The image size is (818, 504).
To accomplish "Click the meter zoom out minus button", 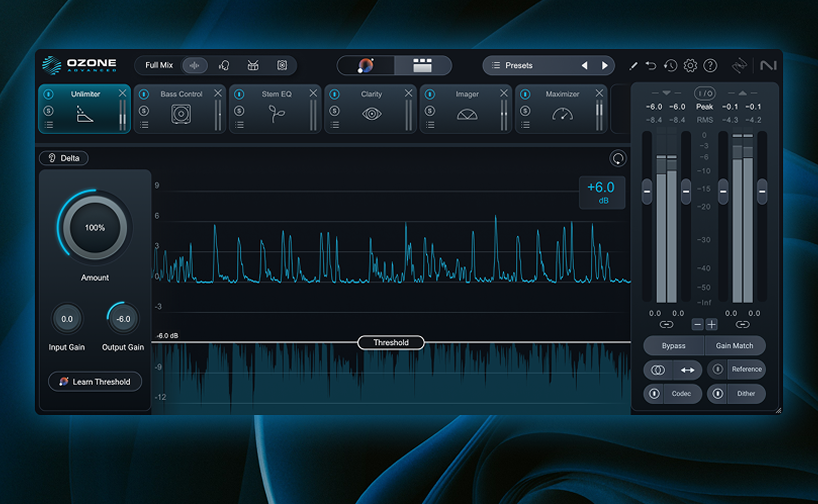I will coord(697,325).
